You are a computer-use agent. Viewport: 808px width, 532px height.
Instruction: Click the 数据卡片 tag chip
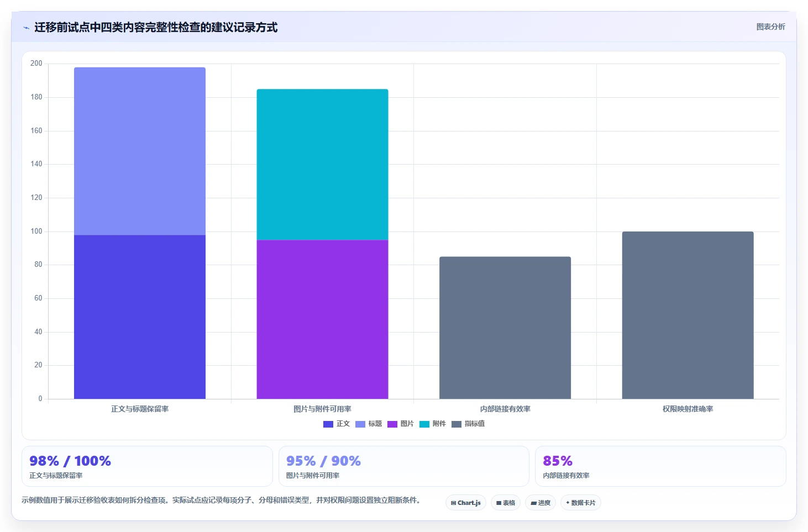pyautogui.click(x=581, y=503)
